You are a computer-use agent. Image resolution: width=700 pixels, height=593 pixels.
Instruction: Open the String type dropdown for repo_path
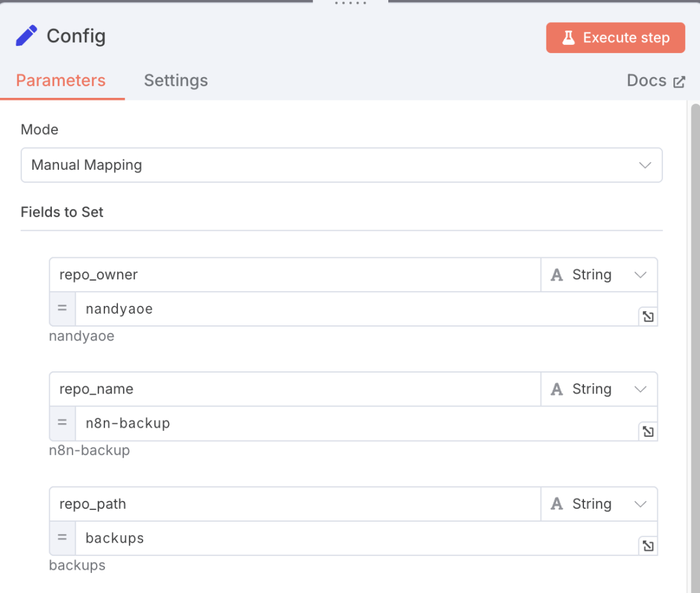tap(598, 504)
